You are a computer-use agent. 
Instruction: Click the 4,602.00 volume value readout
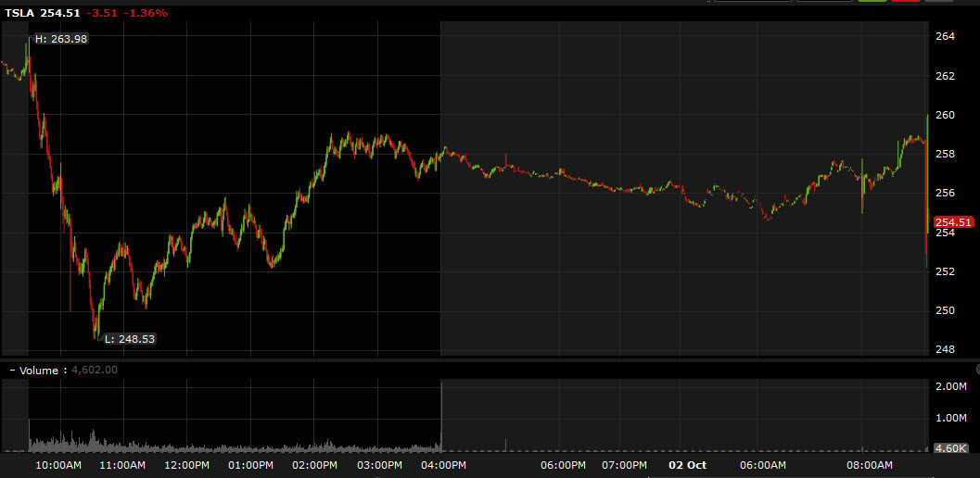pos(95,370)
